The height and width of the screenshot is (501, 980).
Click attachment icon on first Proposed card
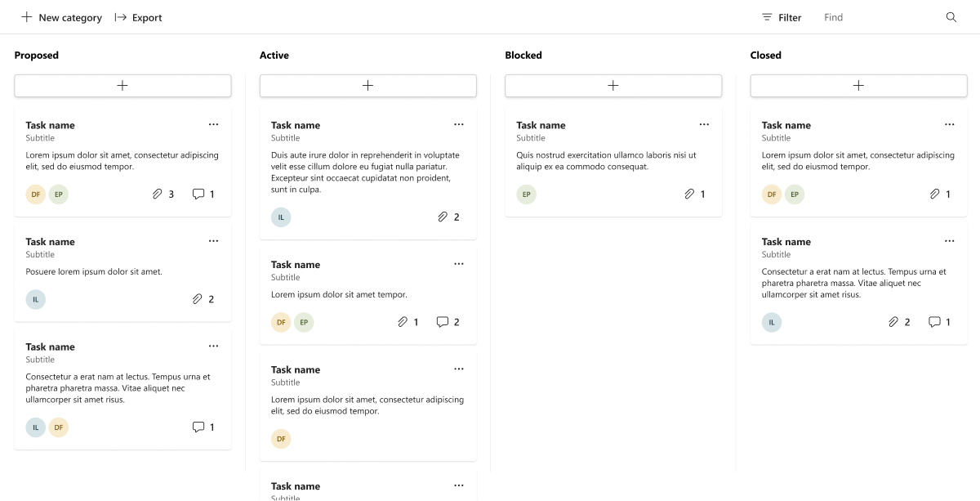tap(158, 195)
